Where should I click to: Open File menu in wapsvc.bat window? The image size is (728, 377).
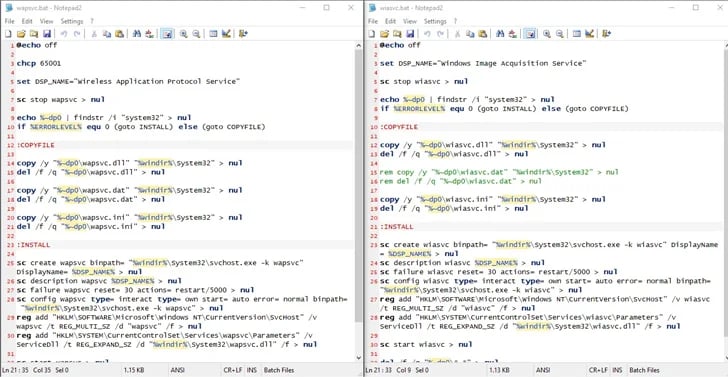pos(9,21)
